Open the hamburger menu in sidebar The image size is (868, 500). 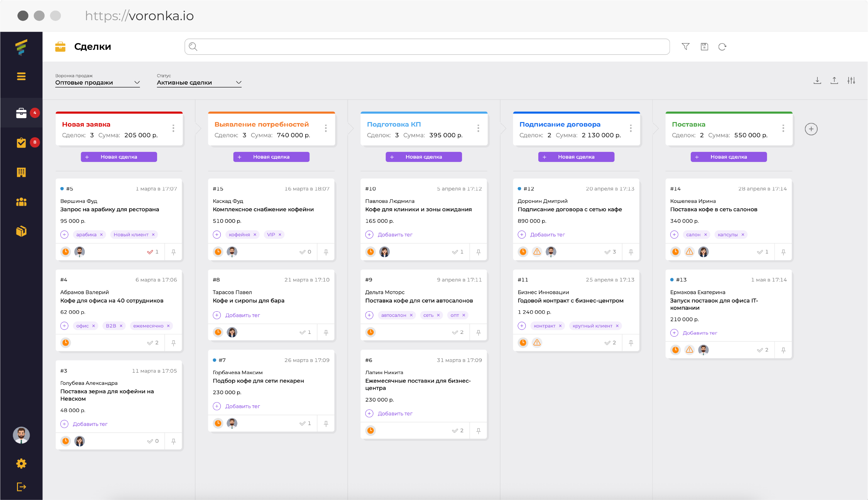[x=21, y=76]
